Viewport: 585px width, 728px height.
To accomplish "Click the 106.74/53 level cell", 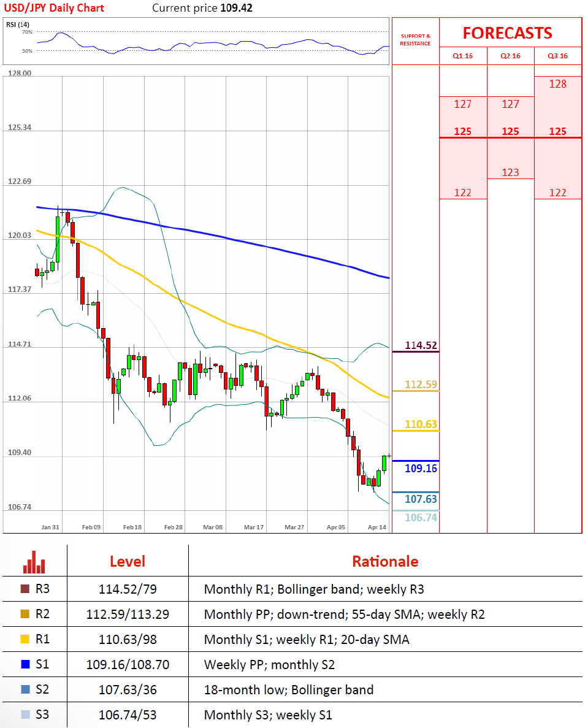I will pyautogui.click(x=128, y=715).
